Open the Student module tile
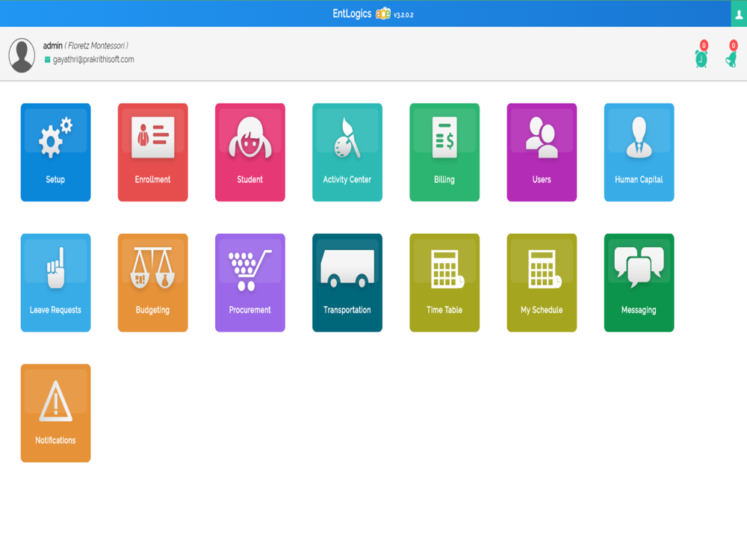 [250, 152]
